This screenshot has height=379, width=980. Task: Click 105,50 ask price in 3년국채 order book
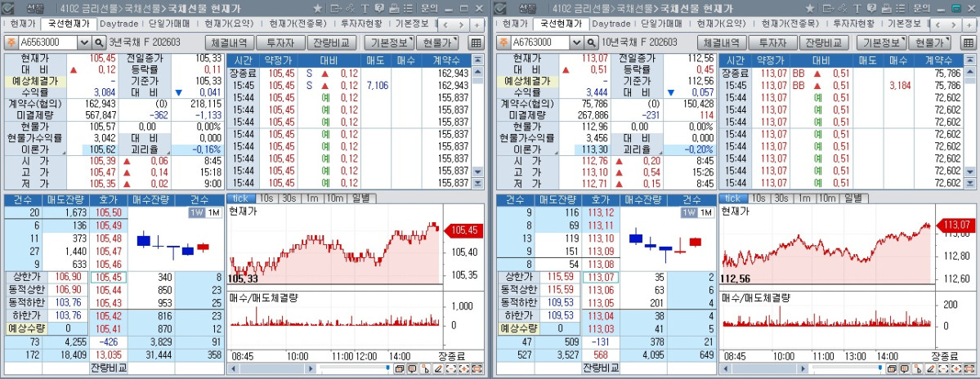[x=109, y=213]
